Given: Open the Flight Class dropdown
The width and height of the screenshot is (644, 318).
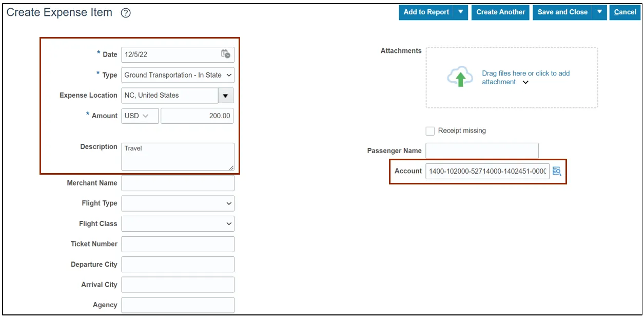Looking at the screenshot, I should pyautogui.click(x=178, y=224).
